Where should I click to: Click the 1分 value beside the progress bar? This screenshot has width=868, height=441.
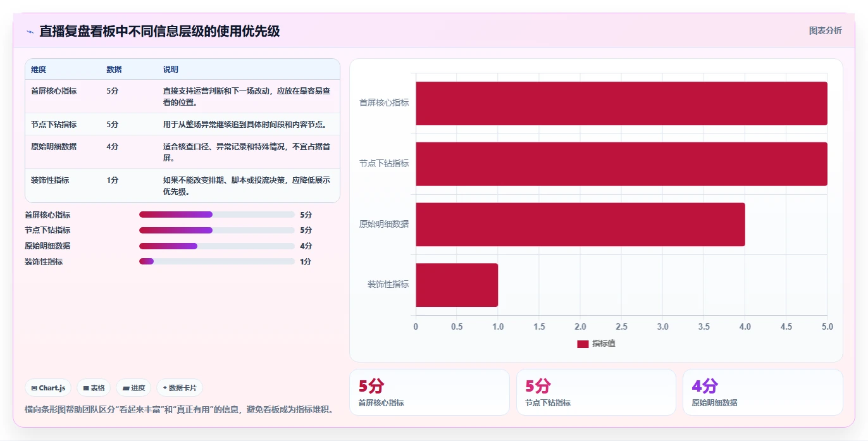[306, 262]
